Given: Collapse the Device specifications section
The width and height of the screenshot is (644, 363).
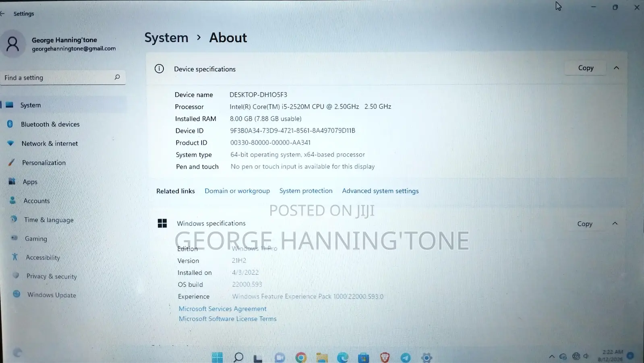Looking at the screenshot, I should pyautogui.click(x=616, y=68).
